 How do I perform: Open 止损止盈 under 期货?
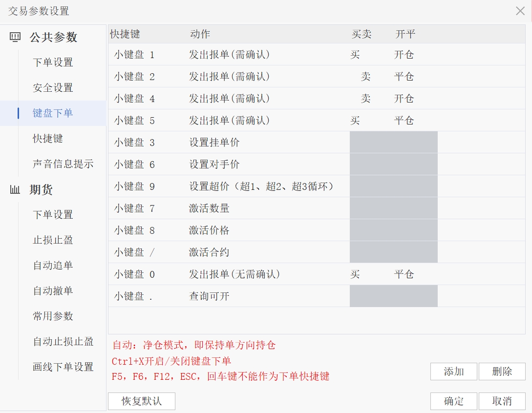[53, 240]
